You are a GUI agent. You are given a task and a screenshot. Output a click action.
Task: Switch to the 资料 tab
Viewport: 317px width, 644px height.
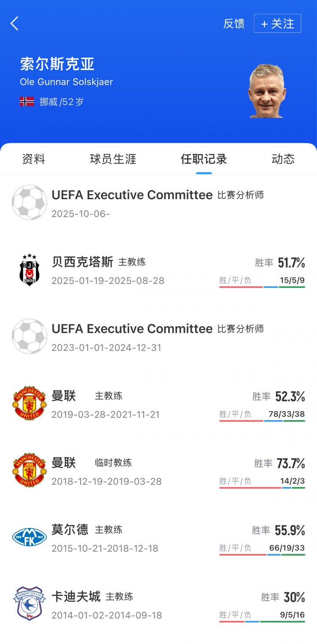(33, 159)
